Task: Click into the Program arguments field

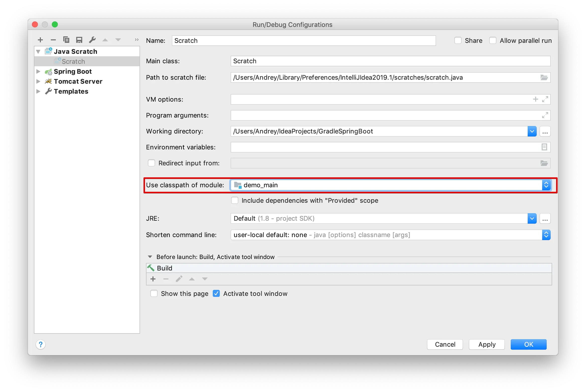Action: (385, 115)
